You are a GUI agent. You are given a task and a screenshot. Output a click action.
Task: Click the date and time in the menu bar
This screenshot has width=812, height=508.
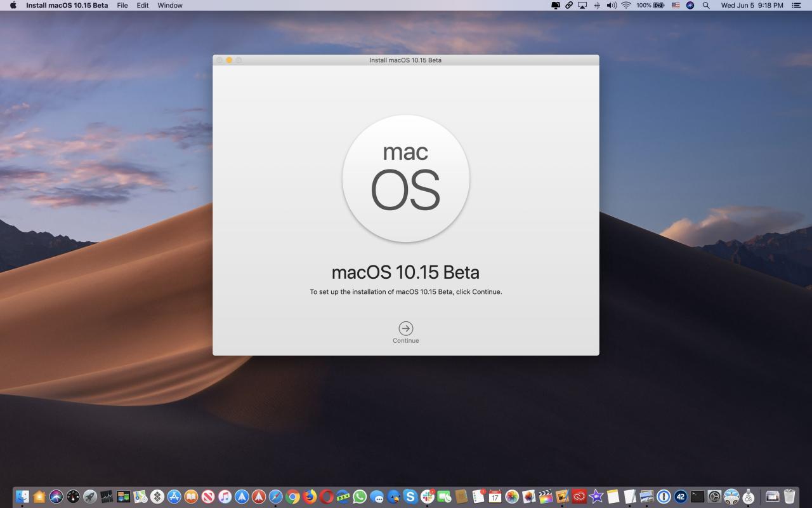(752, 5)
